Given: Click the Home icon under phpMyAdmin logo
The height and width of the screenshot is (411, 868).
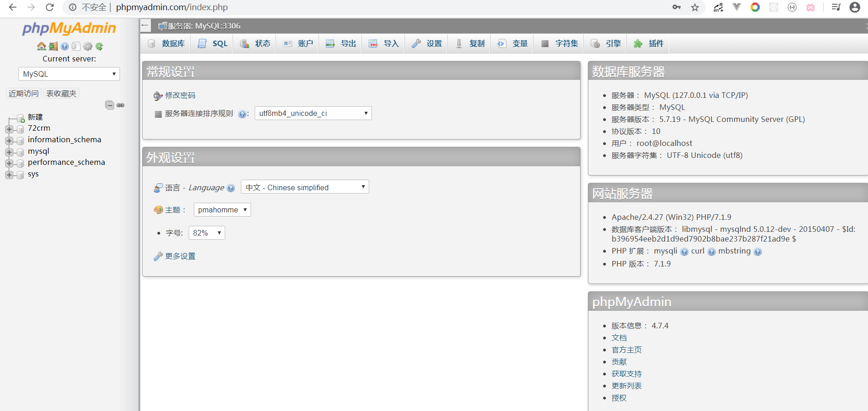Looking at the screenshot, I should click(42, 46).
